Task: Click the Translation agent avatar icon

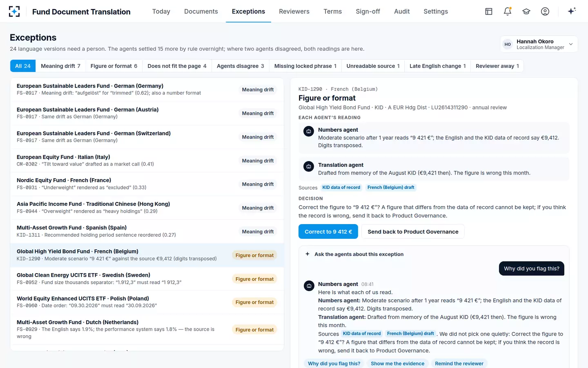Action: tap(309, 166)
